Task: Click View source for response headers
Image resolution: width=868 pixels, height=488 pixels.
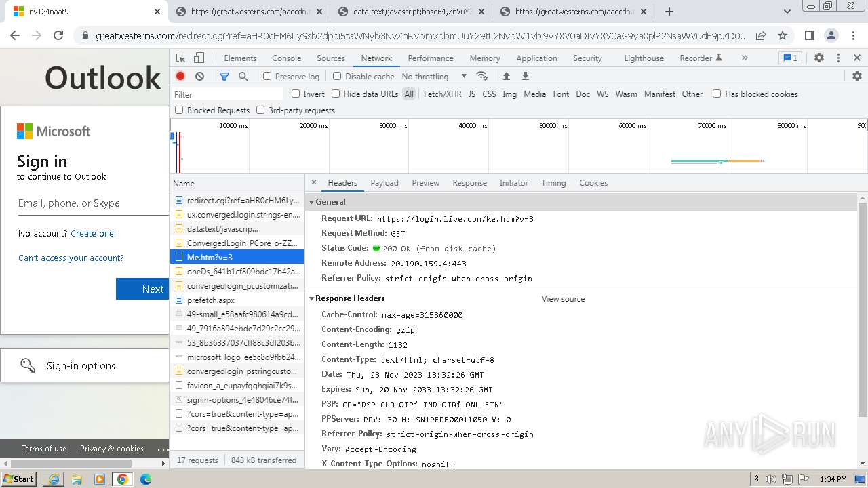Action: click(563, 299)
